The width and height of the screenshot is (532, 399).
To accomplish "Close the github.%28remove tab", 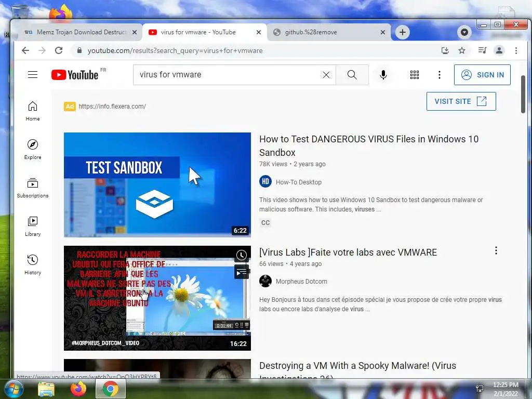I will point(383,32).
